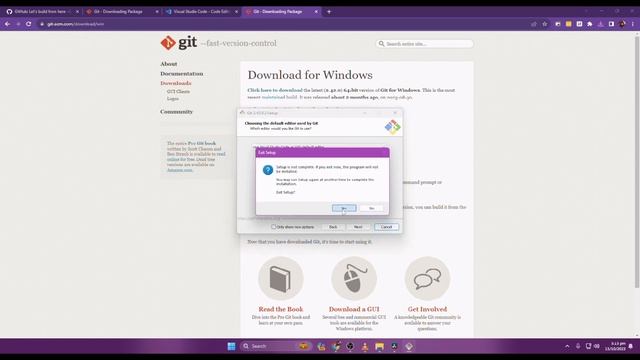Go back in browser history

7,24
